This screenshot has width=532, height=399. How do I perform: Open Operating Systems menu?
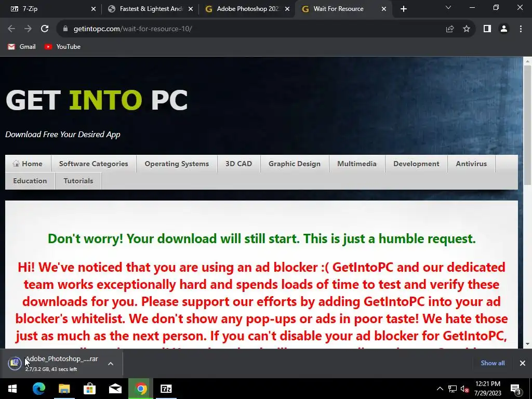[177, 164]
